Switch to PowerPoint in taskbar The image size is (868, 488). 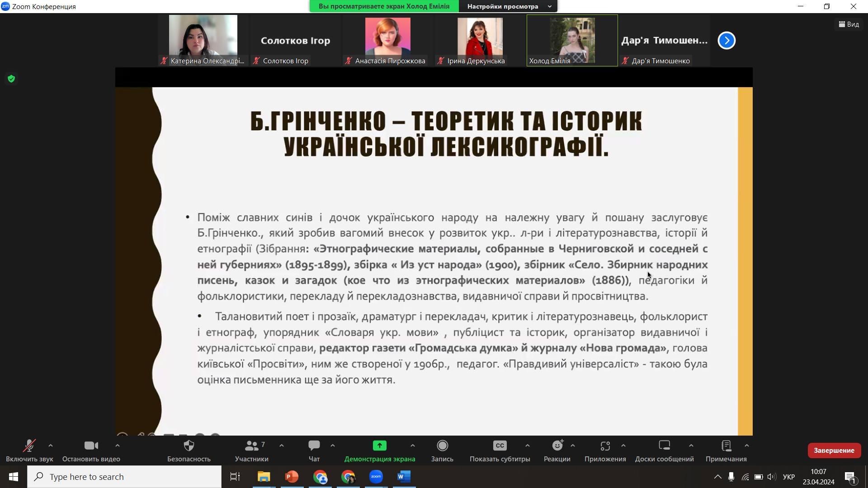pos(292,477)
